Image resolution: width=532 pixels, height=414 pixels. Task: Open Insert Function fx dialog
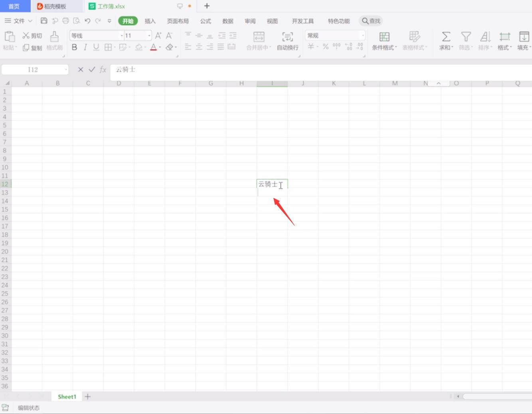(x=103, y=69)
